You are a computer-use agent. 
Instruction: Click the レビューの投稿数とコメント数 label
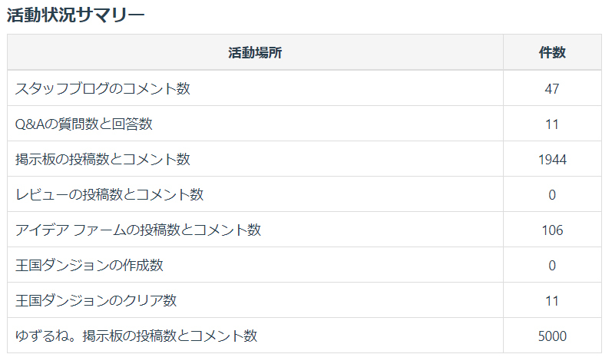[109, 194]
